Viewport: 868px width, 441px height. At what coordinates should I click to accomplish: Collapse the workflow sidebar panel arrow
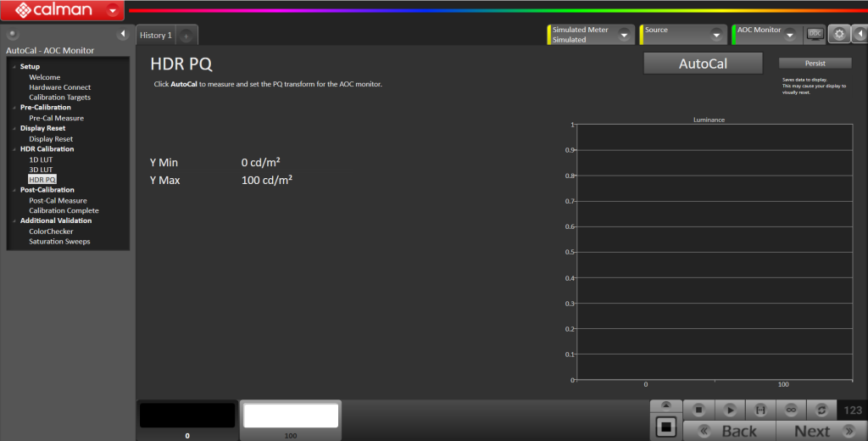tap(123, 35)
